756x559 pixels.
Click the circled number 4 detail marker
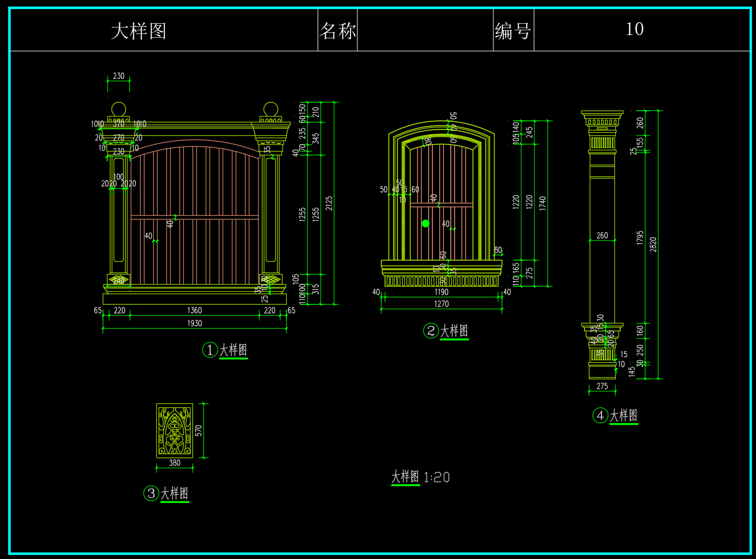[600, 415]
